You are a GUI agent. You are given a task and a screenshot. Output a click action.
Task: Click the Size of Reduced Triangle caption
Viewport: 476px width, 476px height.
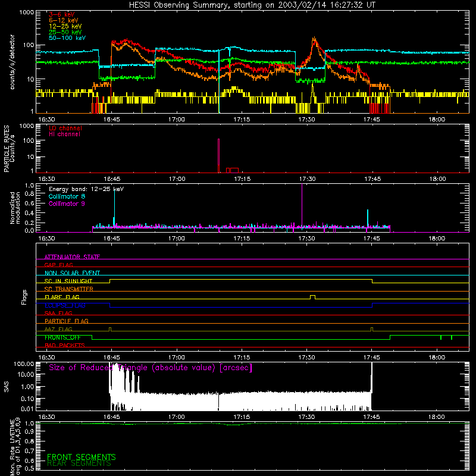click(151, 368)
